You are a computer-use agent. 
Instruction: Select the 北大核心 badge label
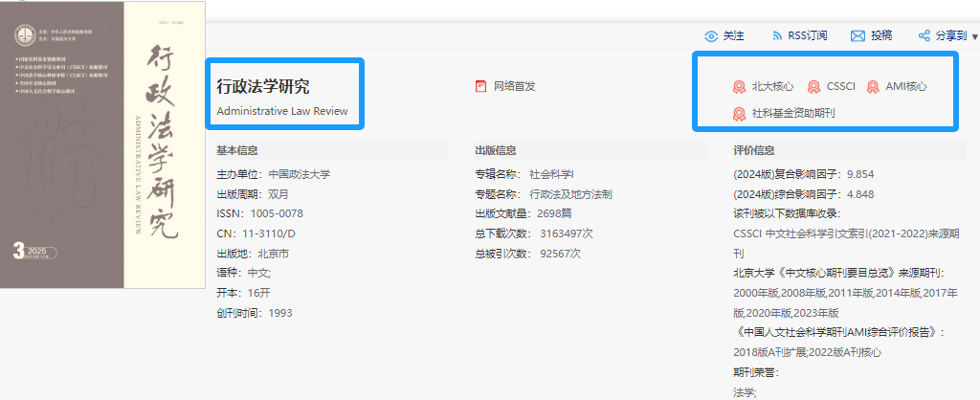[772, 87]
